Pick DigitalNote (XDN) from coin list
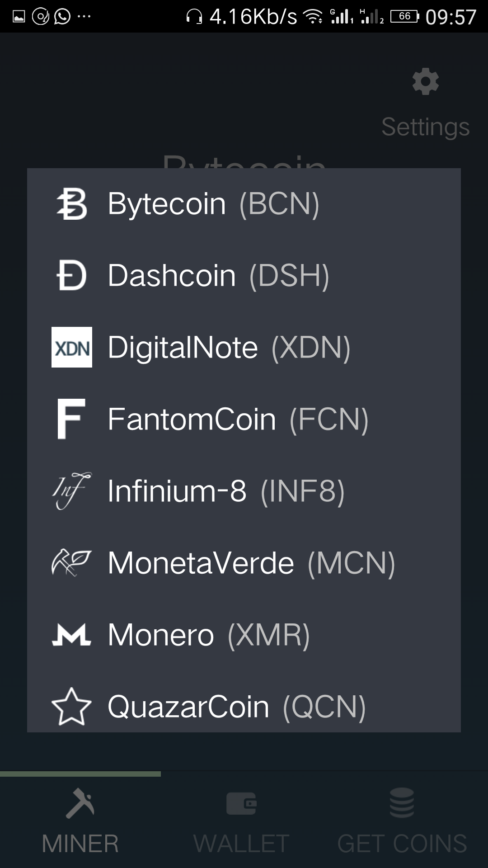 pos(229,347)
